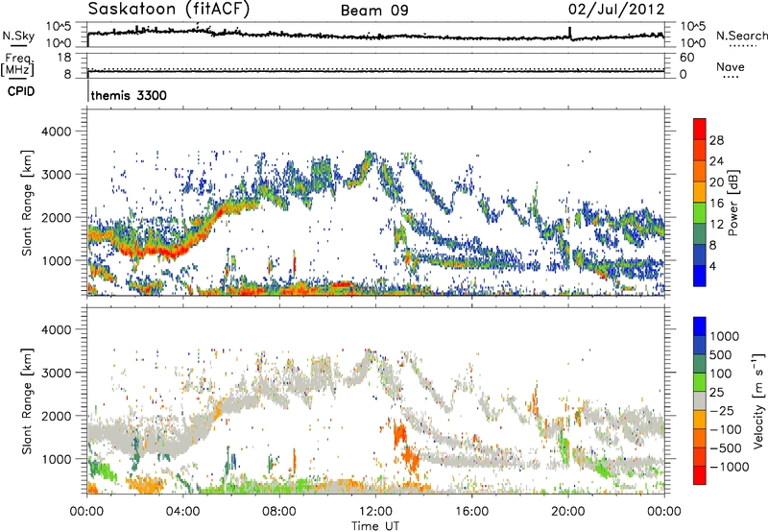
Task: Click the '16:00' time axis tick label
Action: pyautogui.click(x=471, y=512)
